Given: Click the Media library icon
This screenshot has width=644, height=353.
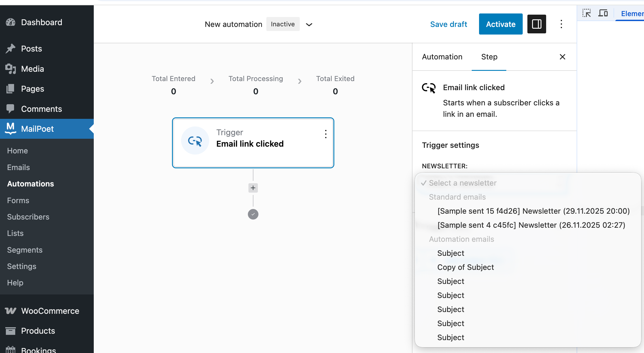Looking at the screenshot, I should [x=11, y=69].
